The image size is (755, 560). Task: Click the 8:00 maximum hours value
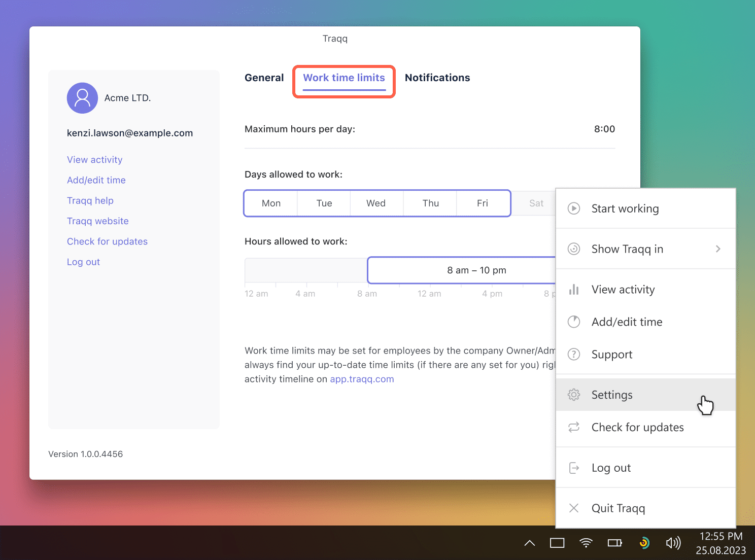pos(605,129)
